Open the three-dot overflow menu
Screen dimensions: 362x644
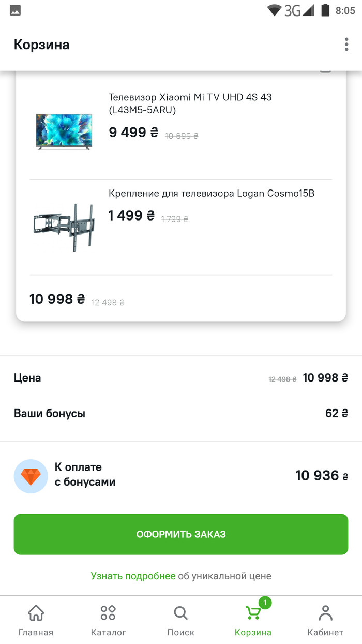pos(346,45)
